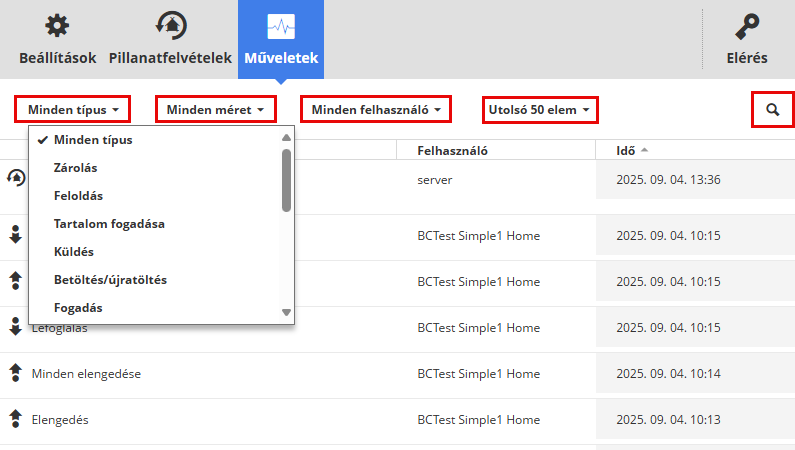This screenshot has width=795, height=450.
Task: Click the down arrow icon beside Lefoglalás
Action: [15, 326]
